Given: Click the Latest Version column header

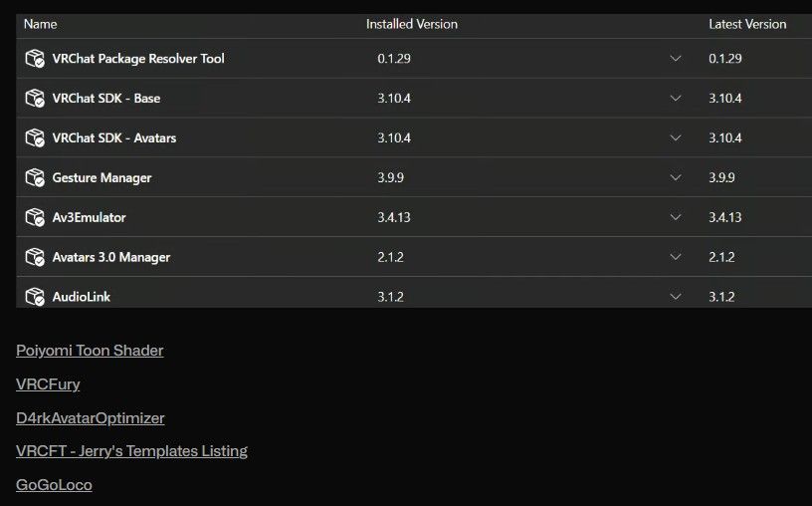Looking at the screenshot, I should [x=747, y=24].
